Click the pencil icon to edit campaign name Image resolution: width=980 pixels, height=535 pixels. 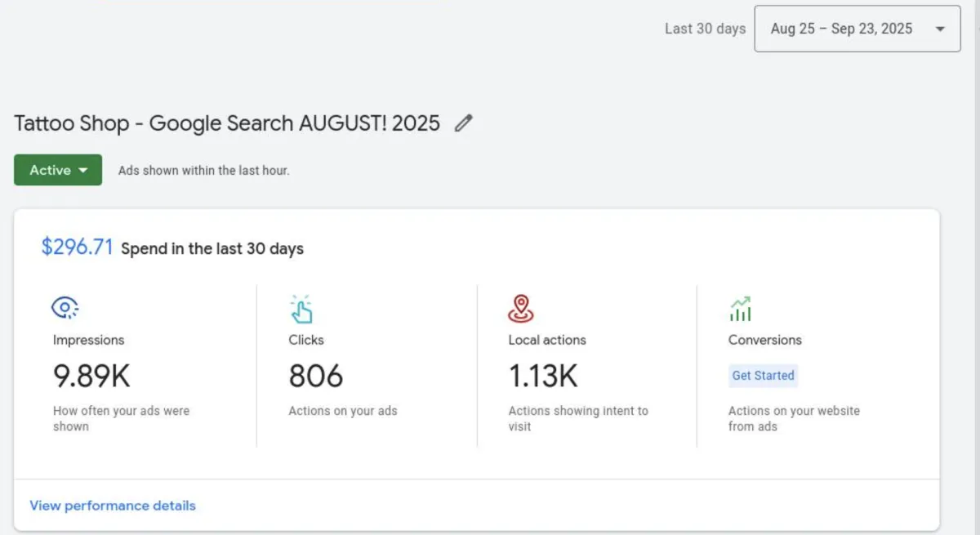click(x=464, y=123)
